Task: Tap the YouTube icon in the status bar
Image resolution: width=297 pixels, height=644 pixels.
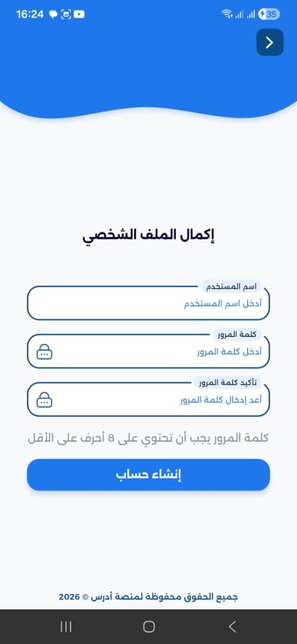Action: tap(79, 14)
